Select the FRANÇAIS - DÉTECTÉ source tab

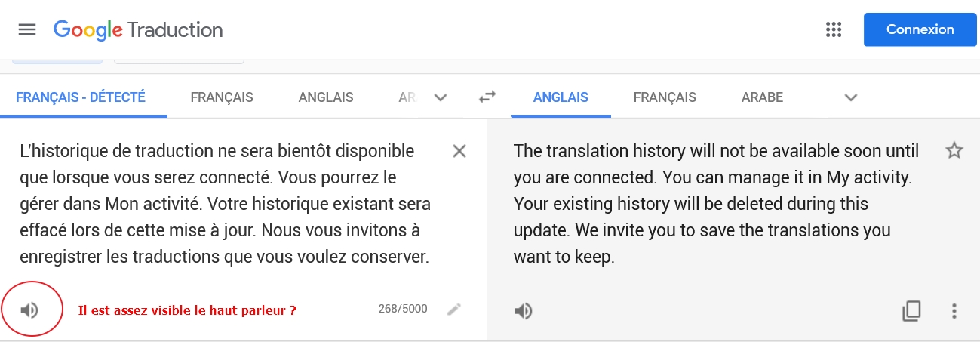tap(81, 97)
